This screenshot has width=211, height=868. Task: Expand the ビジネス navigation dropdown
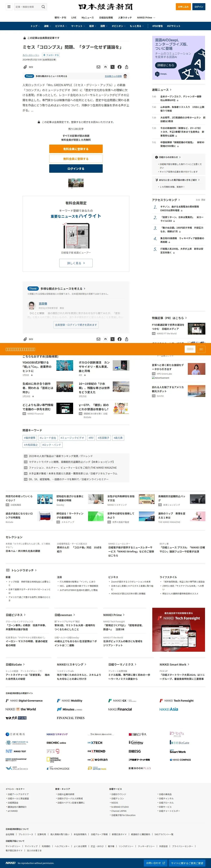[61, 26]
